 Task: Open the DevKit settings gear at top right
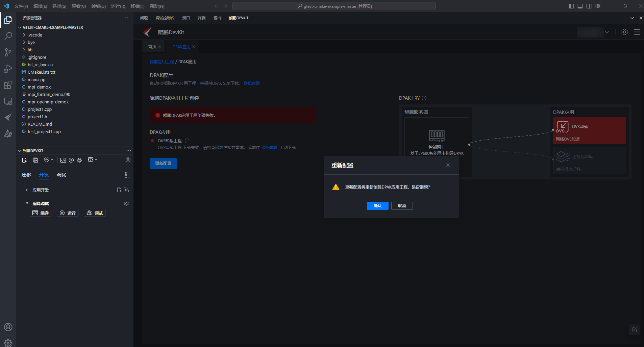pyautogui.click(x=624, y=32)
